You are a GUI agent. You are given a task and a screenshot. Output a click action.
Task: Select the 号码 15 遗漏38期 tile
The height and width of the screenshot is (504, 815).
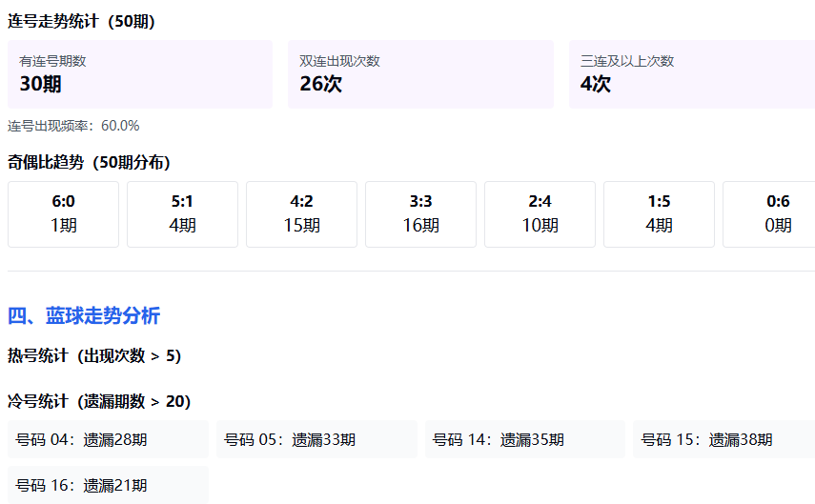[723, 439]
